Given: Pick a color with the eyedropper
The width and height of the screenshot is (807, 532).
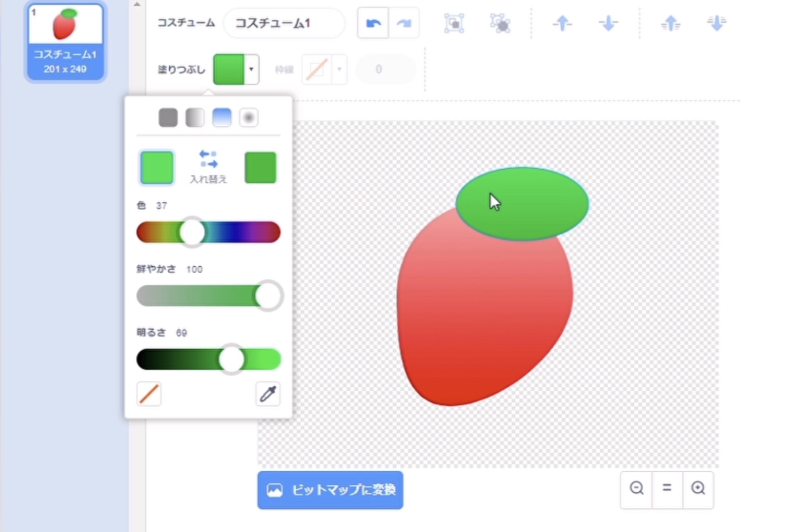Looking at the screenshot, I should [268, 394].
